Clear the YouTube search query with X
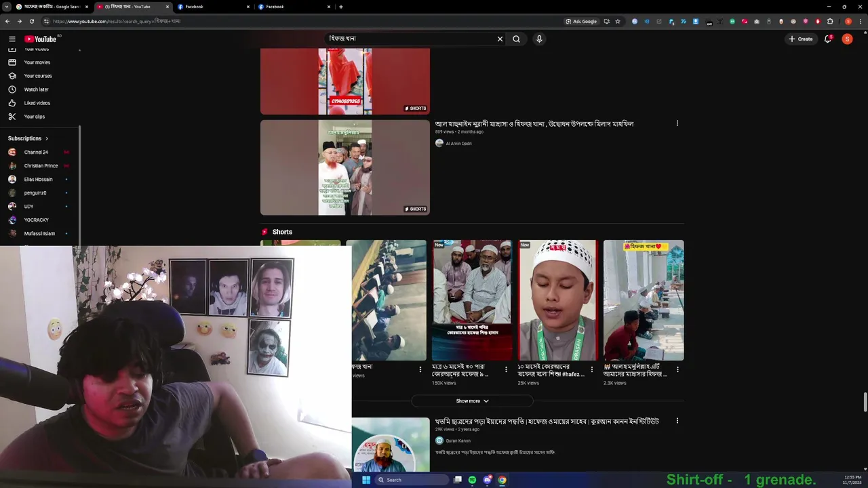Screen dimensions: 868x488 click(500, 39)
